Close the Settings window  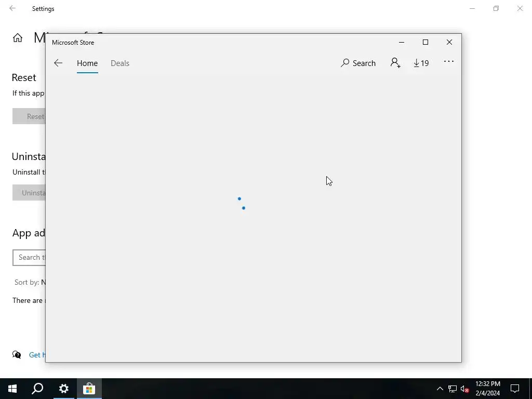pos(520,8)
